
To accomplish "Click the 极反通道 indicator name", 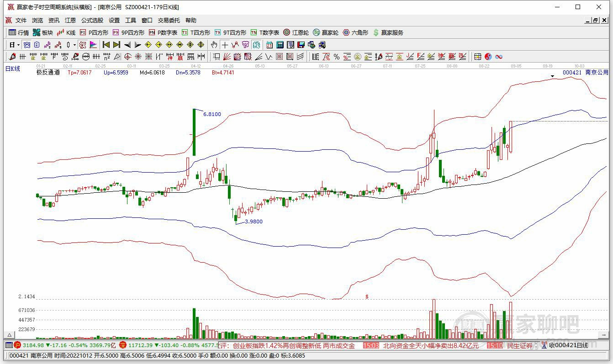I will pos(48,72).
